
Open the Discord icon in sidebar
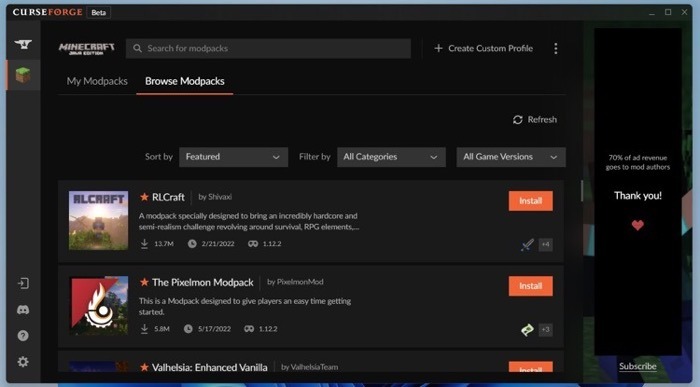pos(23,309)
